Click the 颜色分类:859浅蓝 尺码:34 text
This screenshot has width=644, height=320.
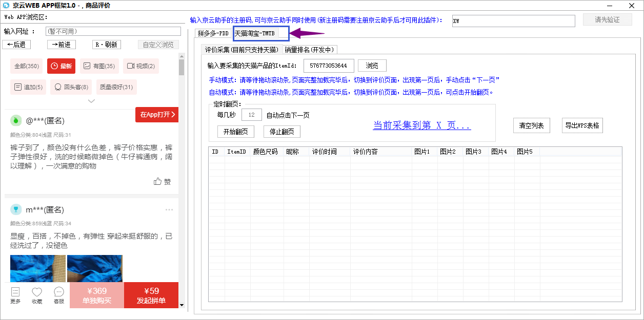pos(41,223)
